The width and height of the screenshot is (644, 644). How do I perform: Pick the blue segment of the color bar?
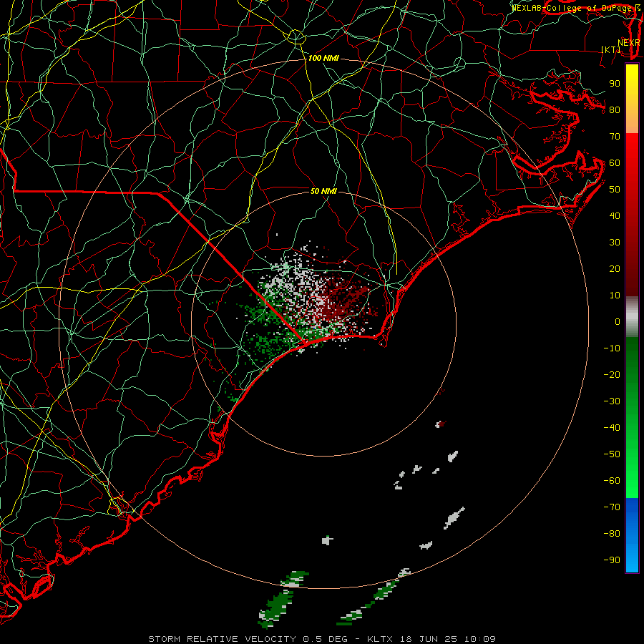632,535
